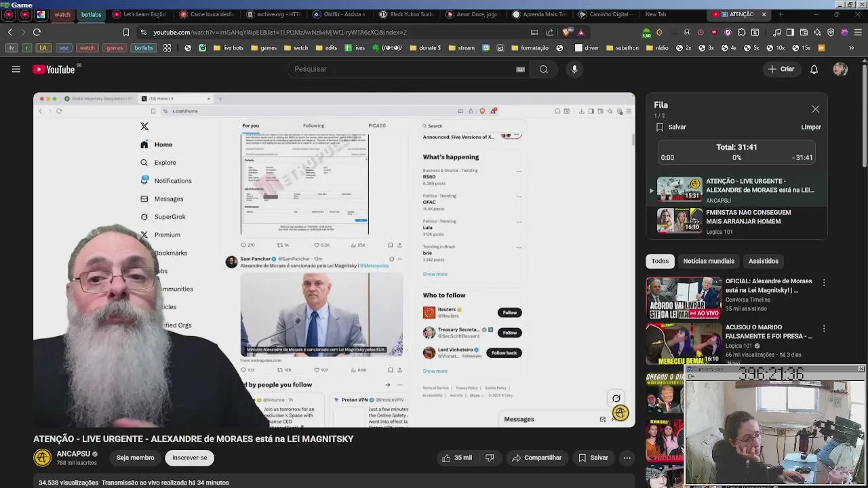Screen dimensions: 868x488
Task: Open formatação bookmarks folder
Action: 529,48
